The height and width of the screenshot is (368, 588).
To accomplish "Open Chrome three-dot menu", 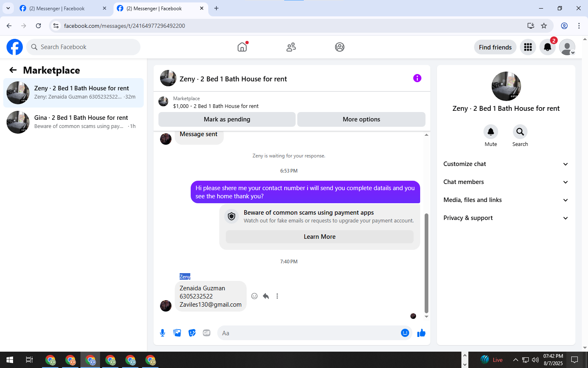I will coord(579,26).
